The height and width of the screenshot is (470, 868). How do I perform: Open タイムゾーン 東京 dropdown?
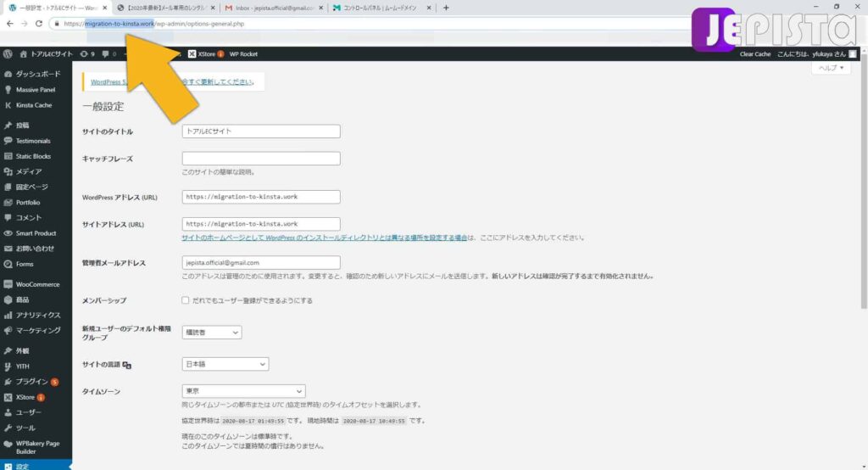point(243,391)
